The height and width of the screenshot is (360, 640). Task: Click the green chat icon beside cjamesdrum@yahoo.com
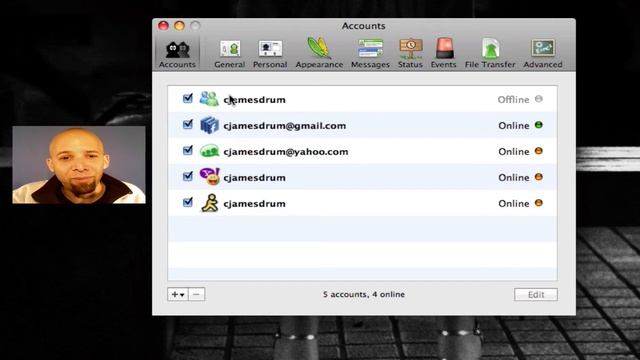[209, 151]
